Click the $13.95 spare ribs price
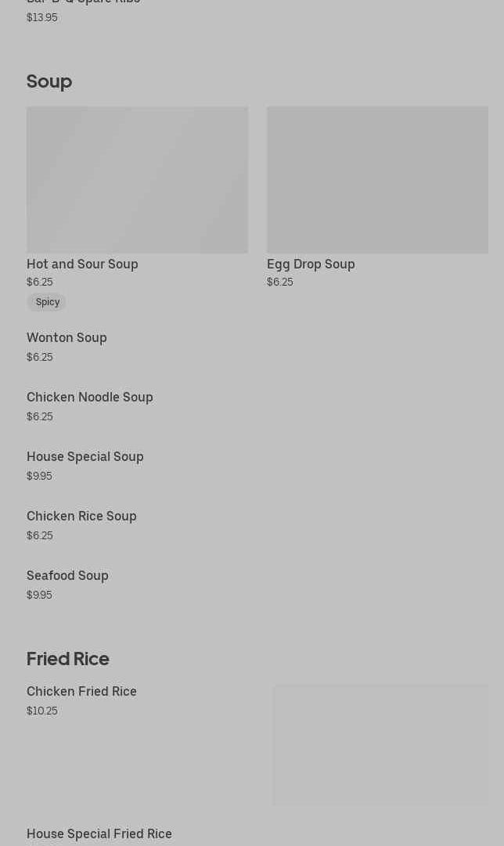The image size is (504, 846). [42, 18]
